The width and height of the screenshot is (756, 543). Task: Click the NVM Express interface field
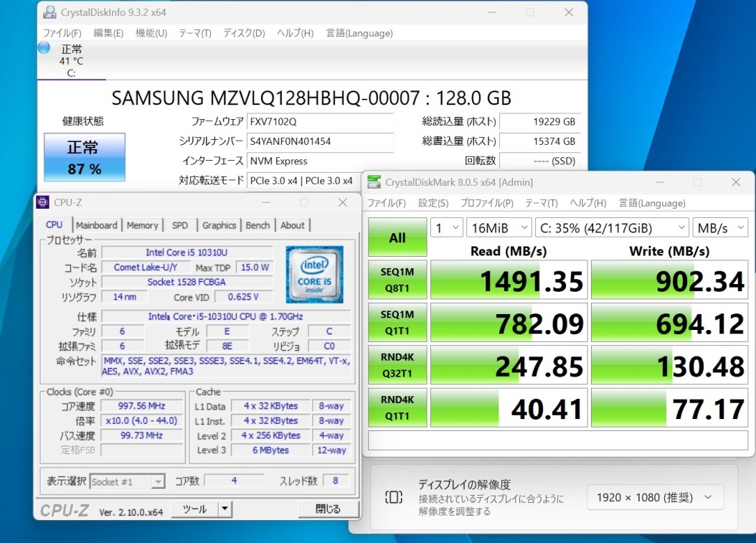point(320,161)
